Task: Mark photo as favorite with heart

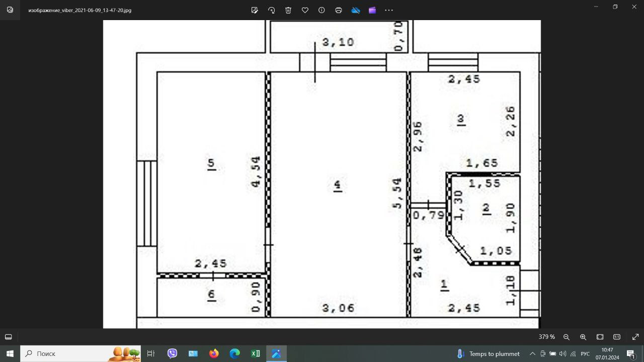Action: pos(305,10)
